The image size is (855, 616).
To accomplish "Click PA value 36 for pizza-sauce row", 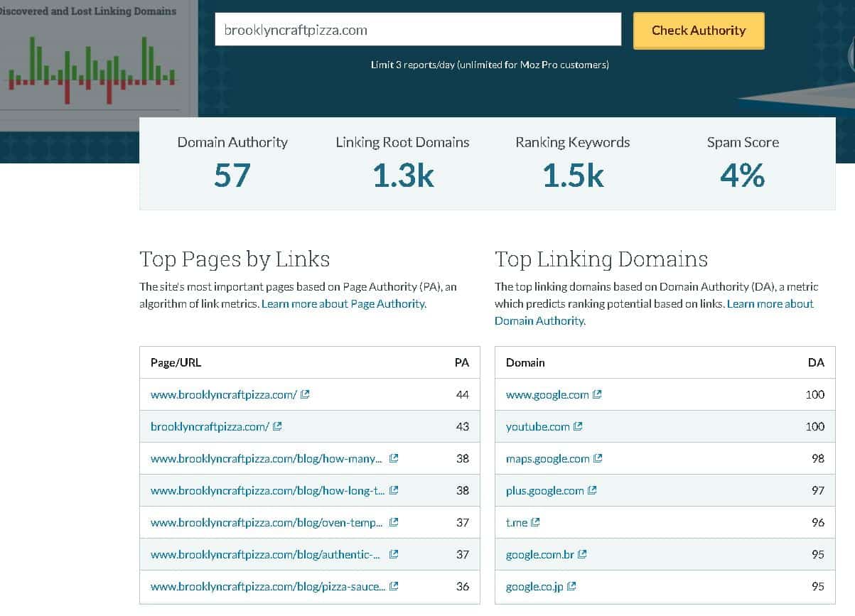I will pos(463,586).
